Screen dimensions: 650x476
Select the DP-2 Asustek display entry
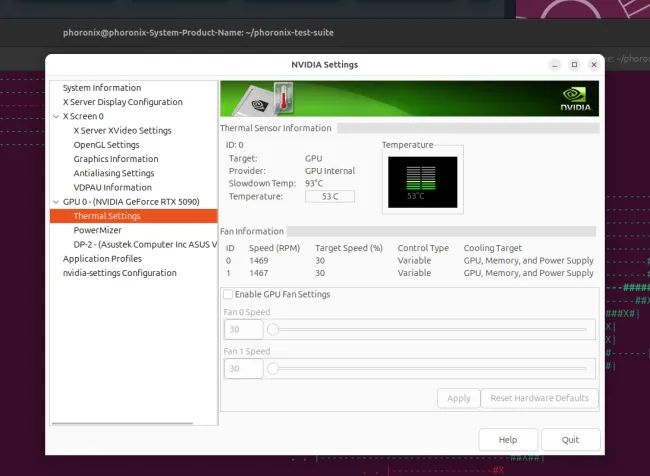[x=144, y=244]
